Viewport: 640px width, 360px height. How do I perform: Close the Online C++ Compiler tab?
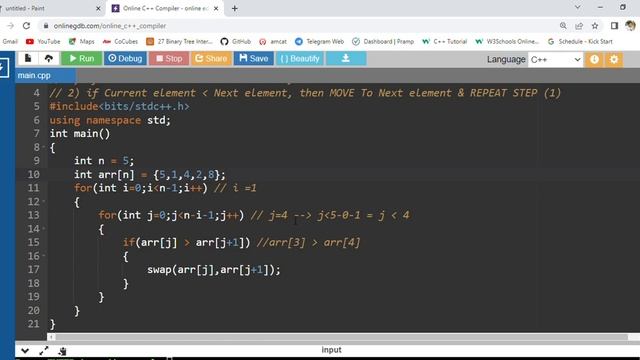coord(216,8)
